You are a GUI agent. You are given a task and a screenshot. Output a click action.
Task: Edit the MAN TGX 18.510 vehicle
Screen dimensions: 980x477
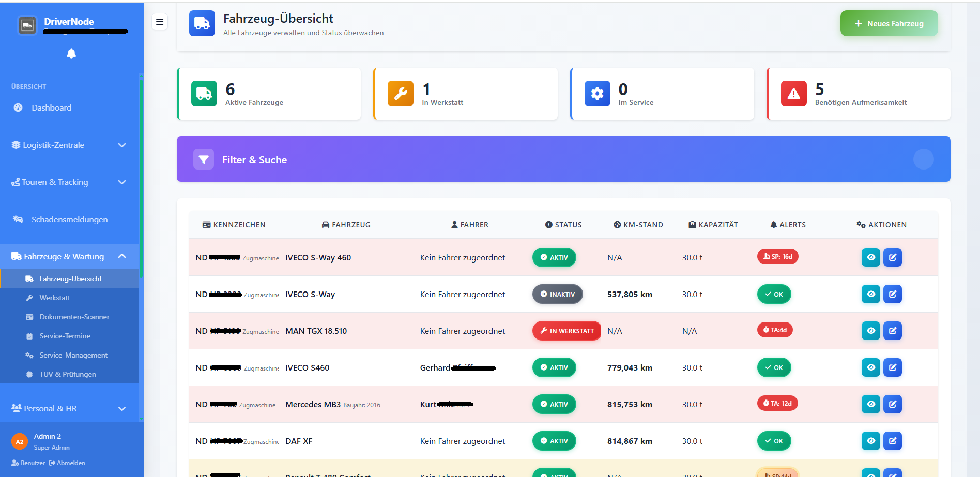[x=893, y=331]
